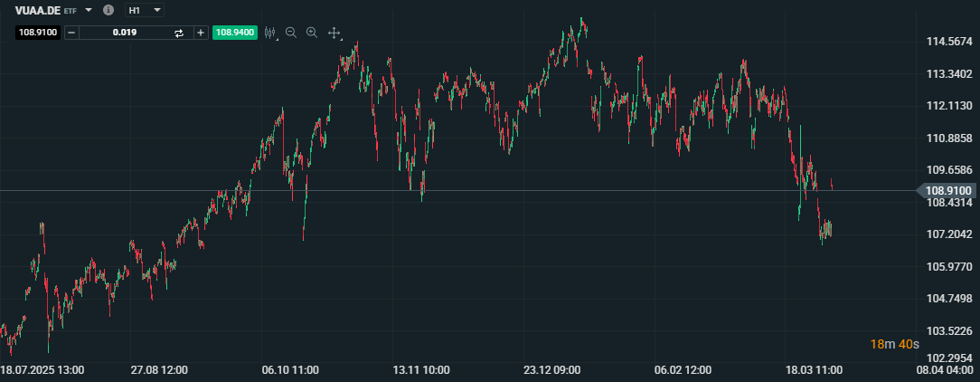Click the 108.9100 current price label on axis

point(948,190)
